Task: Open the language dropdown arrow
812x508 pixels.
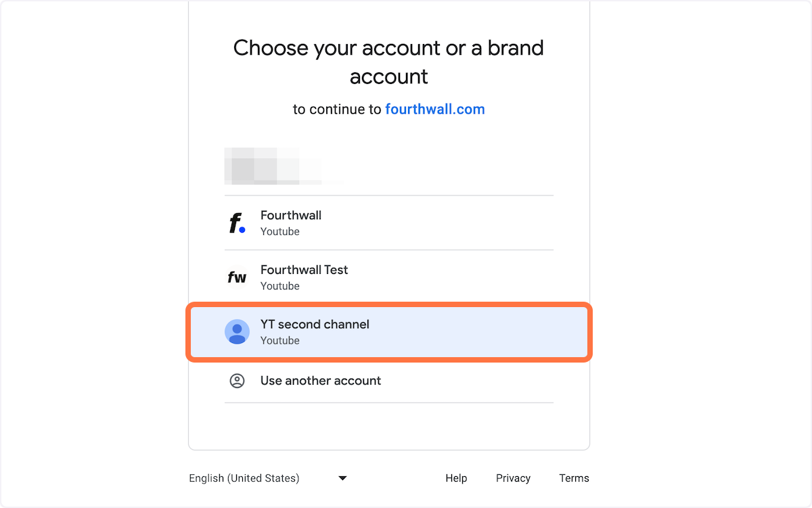Action: pyautogui.click(x=342, y=478)
